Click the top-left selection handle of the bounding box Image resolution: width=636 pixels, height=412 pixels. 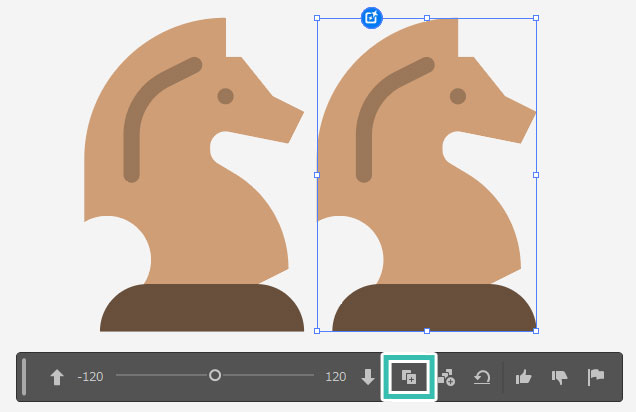(317, 18)
